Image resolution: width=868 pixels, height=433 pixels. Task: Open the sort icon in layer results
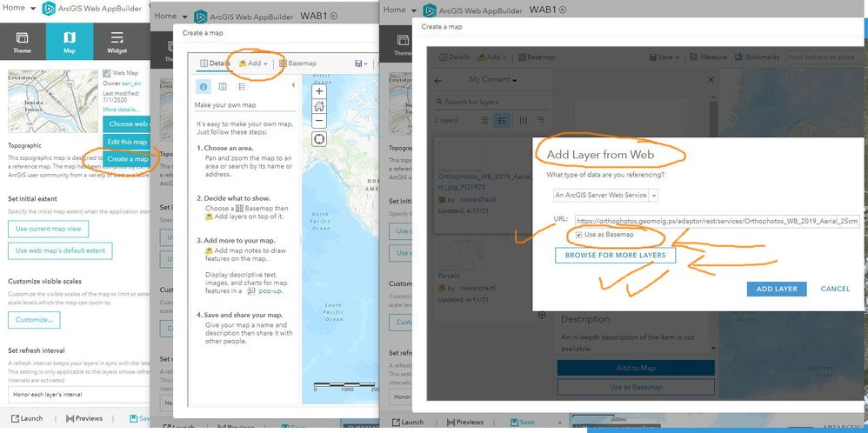click(x=540, y=120)
